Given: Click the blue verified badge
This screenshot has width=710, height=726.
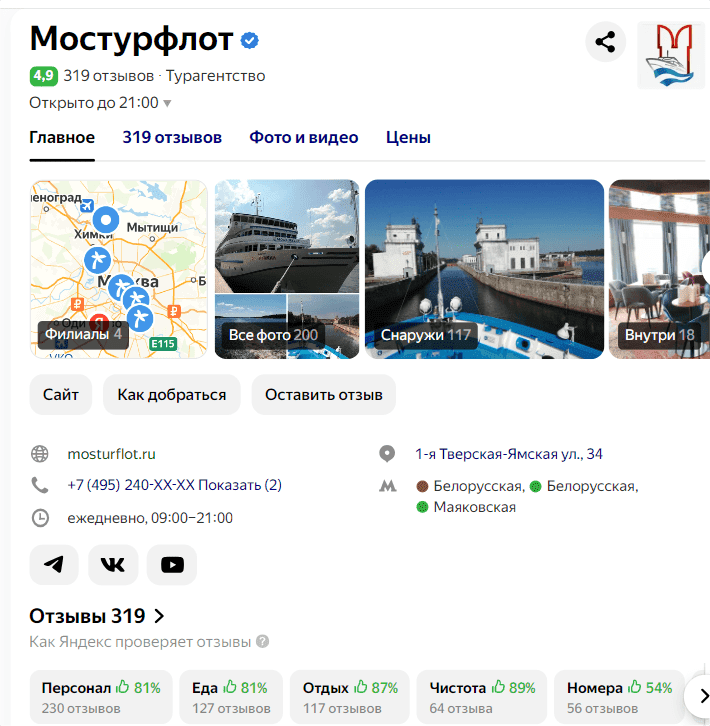Looking at the screenshot, I should [x=250, y=41].
